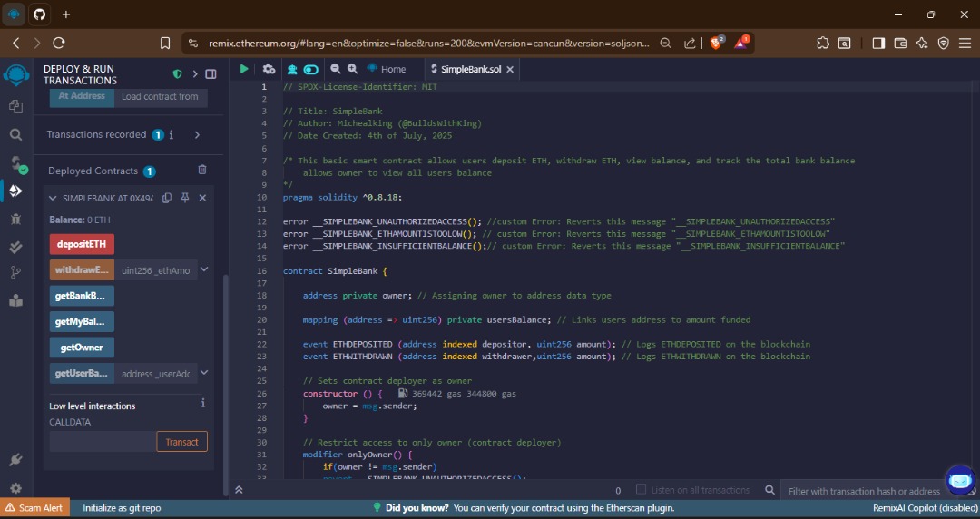Focus the CALLDATA input field
Screen dimensions: 980x519
point(103,442)
